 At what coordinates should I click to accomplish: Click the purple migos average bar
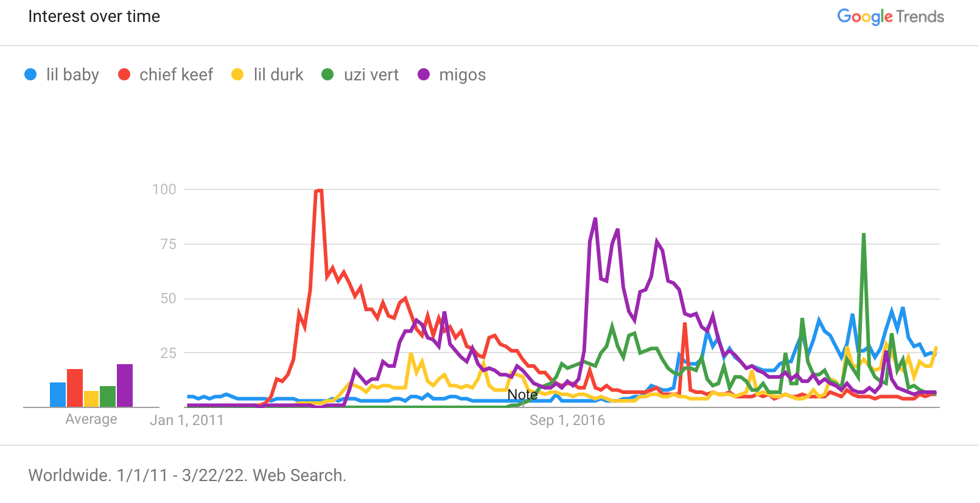tap(125, 385)
